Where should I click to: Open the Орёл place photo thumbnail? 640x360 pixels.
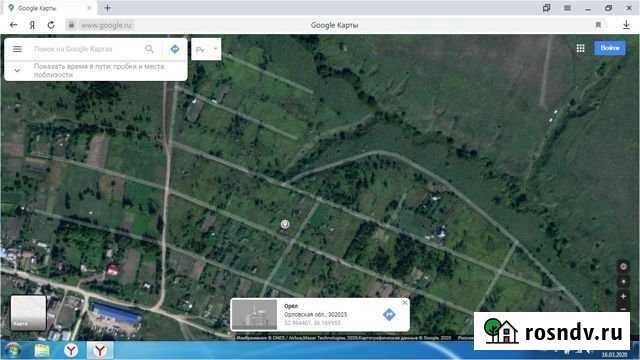pyautogui.click(x=255, y=314)
